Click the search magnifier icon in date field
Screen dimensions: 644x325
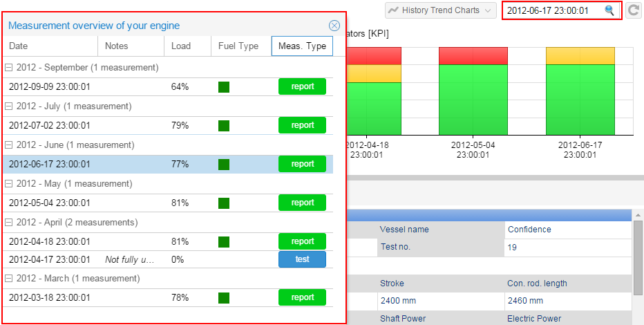(x=609, y=10)
